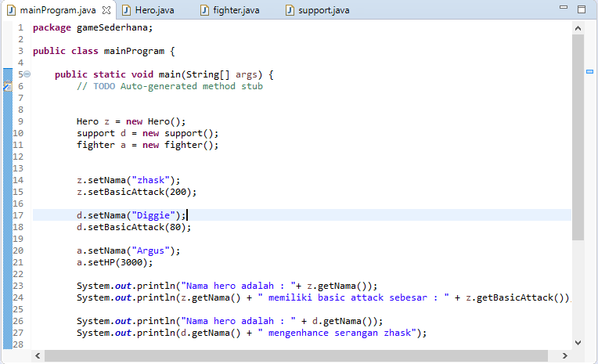
Task: Maximize the editor view
Action: pos(582,9)
